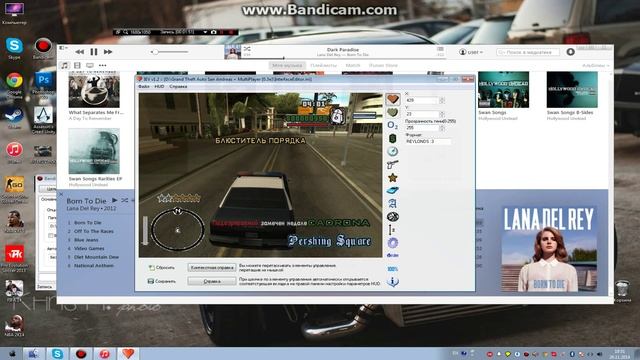Image resolution: width=640 pixels, height=360 pixels.
Task: Click the shadow opacity value field
Action: (x=421, y=128)
